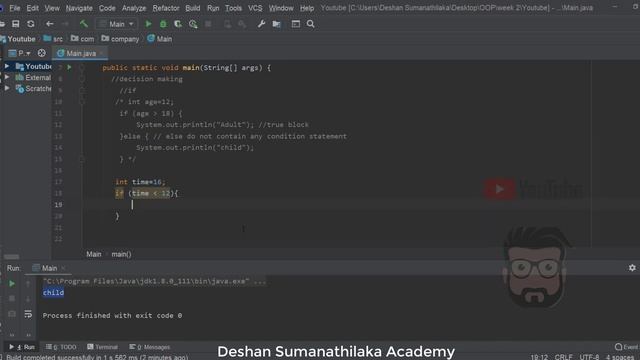Open the Tools menu
640x360 pixels.
click(233, 8)
